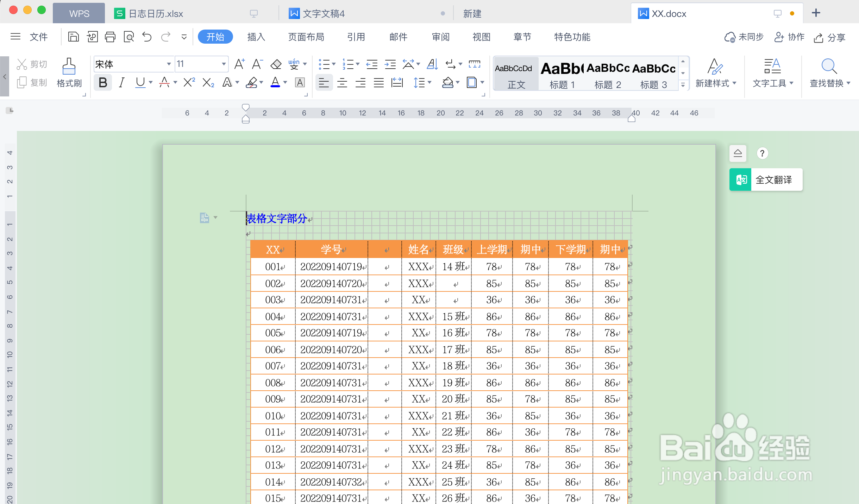Viewport: 859px width, 504px height.
Task: Click the Undo arrow icon
Action: coord(147,37)
